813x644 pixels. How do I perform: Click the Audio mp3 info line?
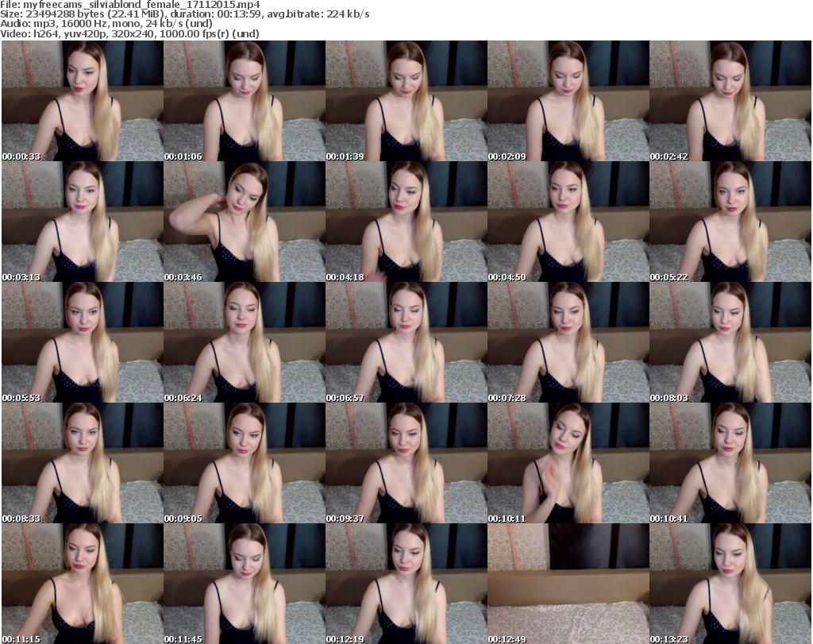(106, 24)
